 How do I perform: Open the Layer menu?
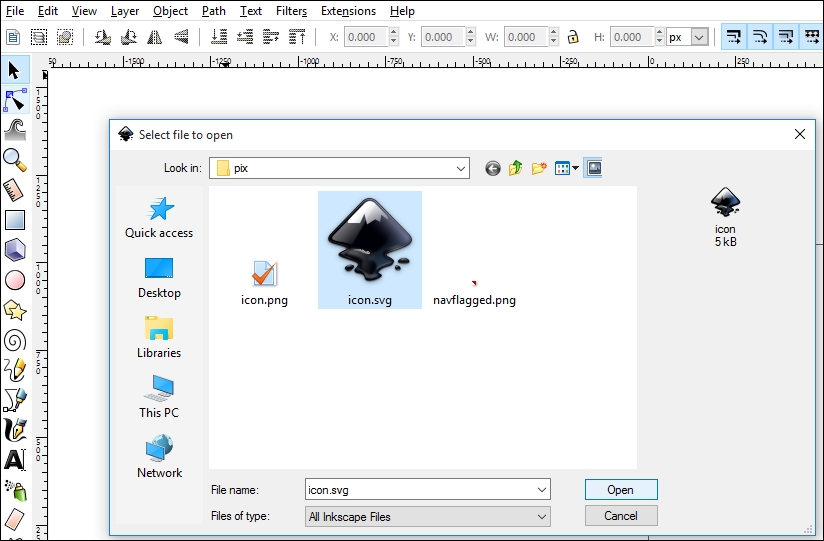pyautogui.click(x=125, y=11)
